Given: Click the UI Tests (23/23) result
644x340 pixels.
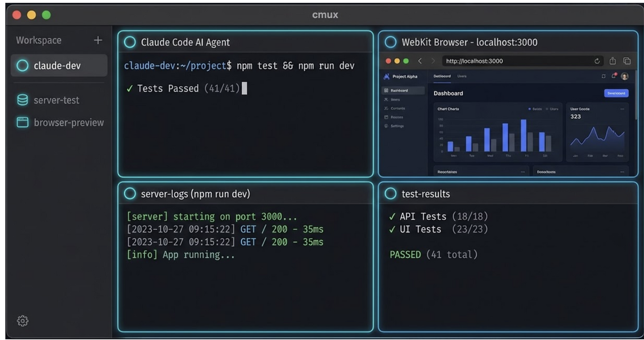Looking at the screenshot, I should click(x=439, y=229).
